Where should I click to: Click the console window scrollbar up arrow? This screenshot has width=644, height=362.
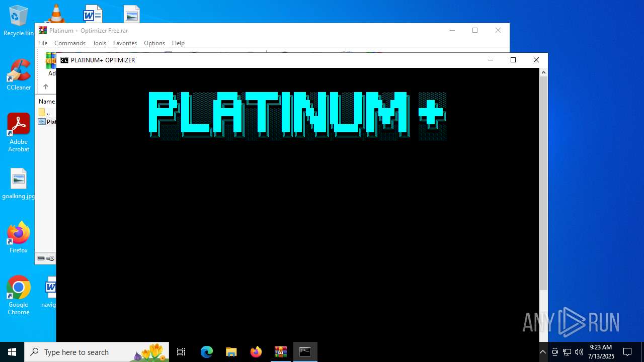coord(543,72)
